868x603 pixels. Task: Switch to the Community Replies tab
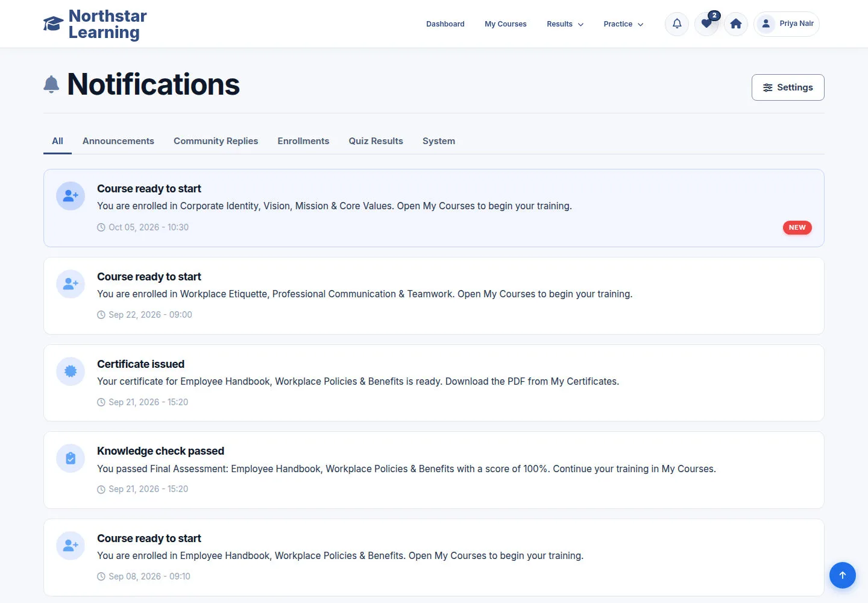(x=216, y=141)
